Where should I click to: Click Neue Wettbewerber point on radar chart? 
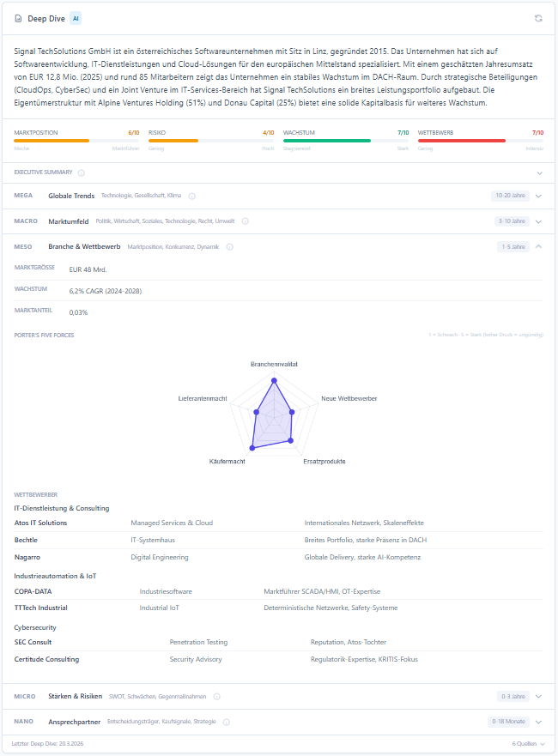pyautogui.click(x=292, y=412)
